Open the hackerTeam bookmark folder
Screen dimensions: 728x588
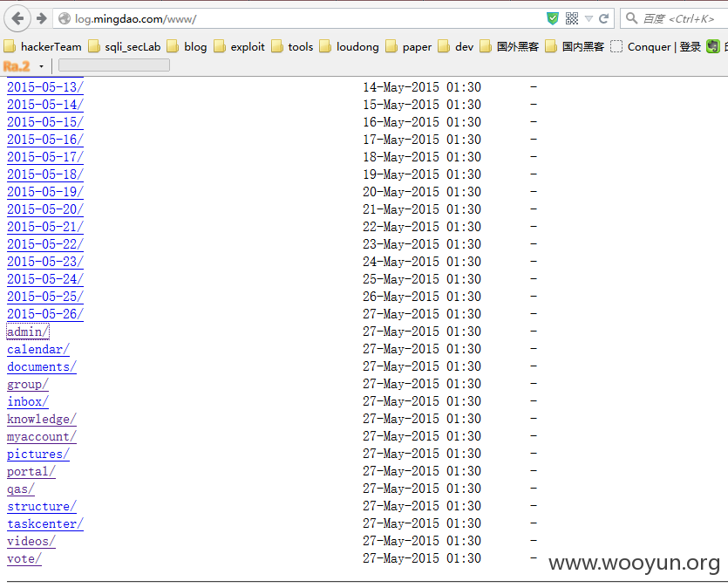click(x=43, y=46)
